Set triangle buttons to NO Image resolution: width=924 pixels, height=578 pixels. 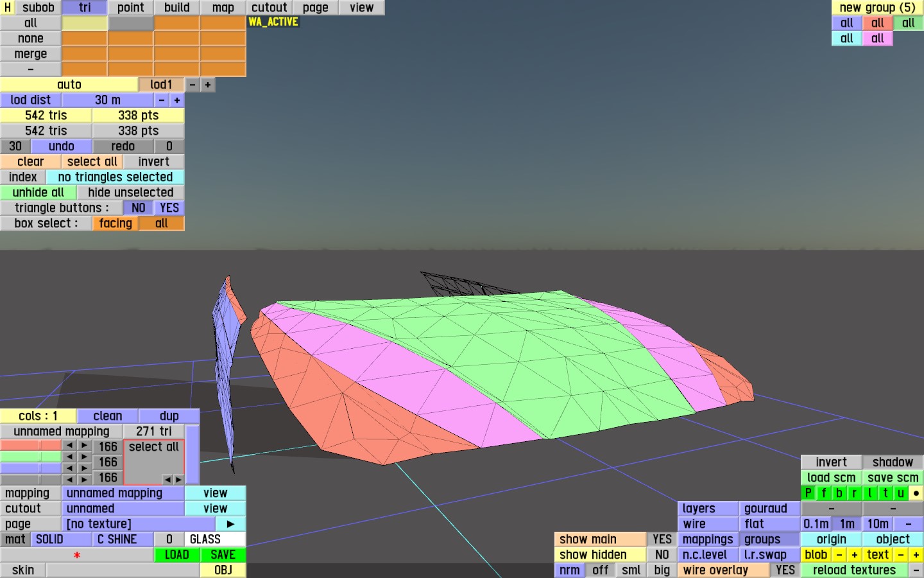tap(139, 208)
